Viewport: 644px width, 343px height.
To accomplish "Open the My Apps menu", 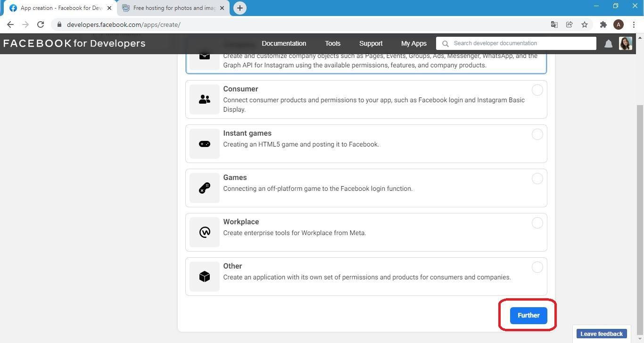I will 414,43.
